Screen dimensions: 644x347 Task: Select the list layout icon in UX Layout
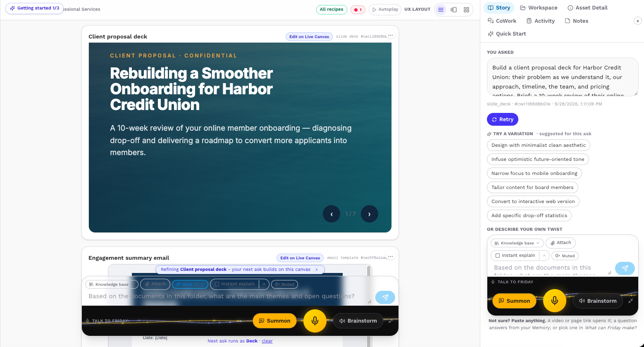coord(441,10)
